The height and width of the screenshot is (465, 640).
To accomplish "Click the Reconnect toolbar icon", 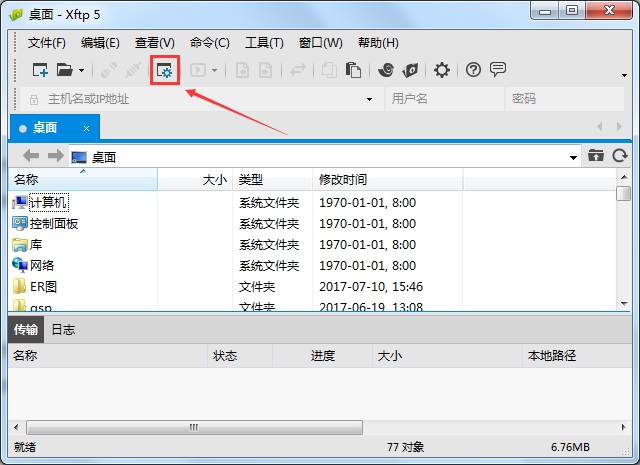I will (109, 70).
